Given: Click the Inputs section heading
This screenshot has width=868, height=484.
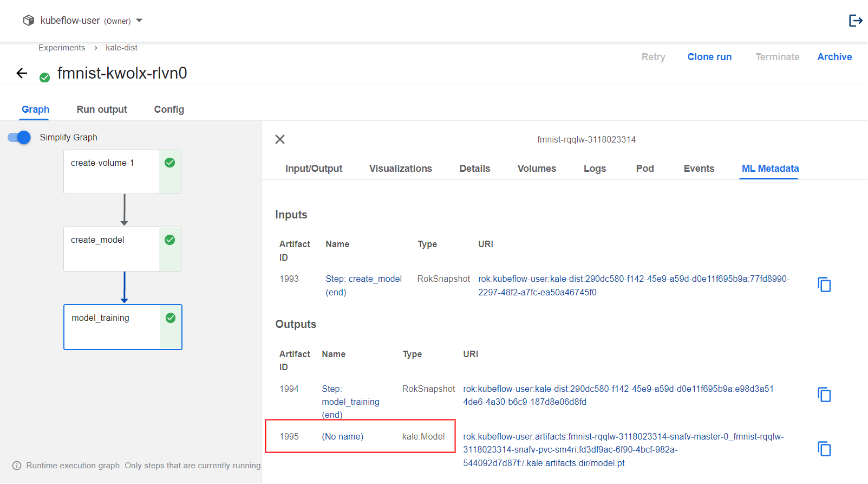Looking at the screenshot, I should (x=291, y=215).
